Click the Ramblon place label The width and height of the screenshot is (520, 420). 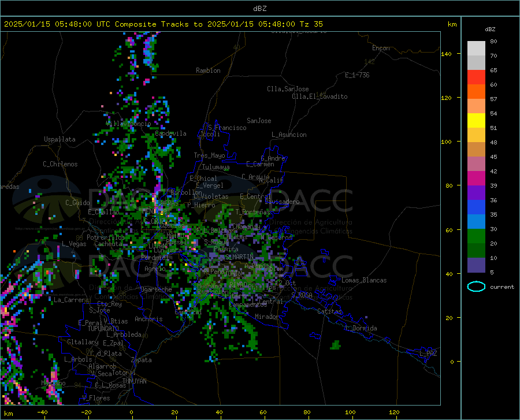208,70
